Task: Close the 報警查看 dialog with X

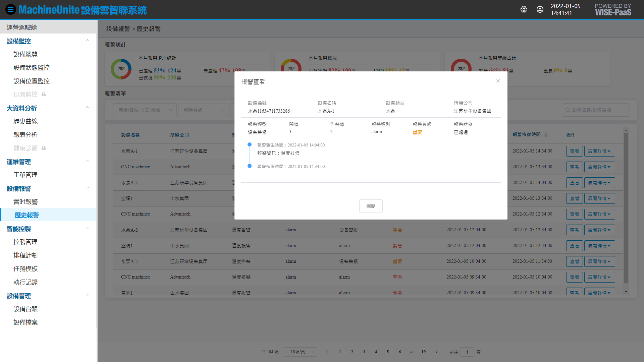Action: 498,81
